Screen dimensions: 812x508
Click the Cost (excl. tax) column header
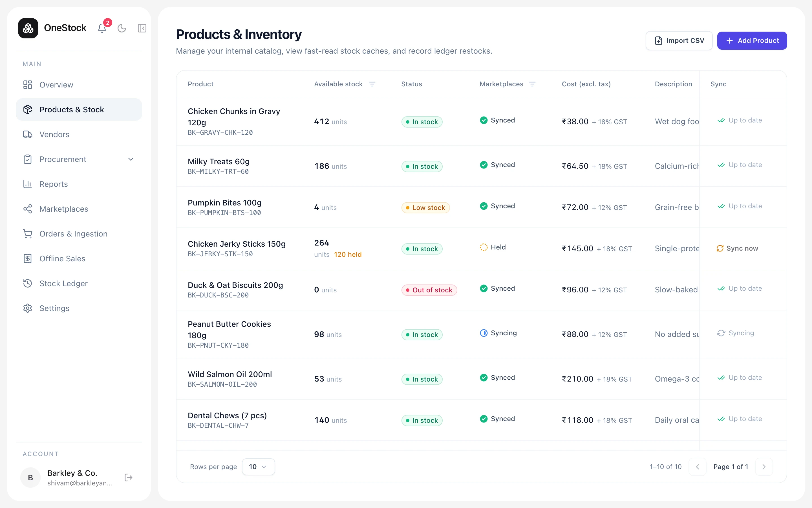pos(586,84)
